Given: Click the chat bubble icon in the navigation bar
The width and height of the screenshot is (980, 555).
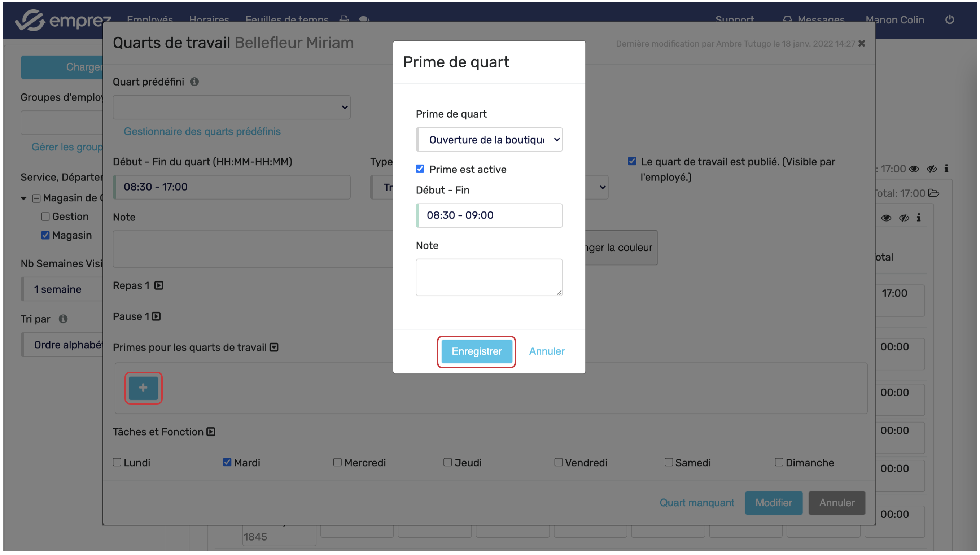Looking at the screenshot, I should pos(364,18).
